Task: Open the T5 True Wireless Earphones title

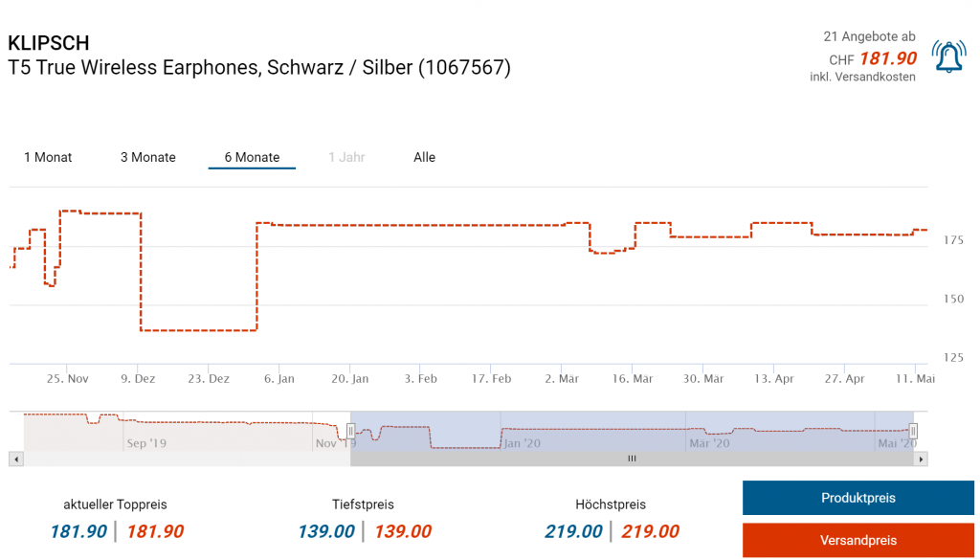Action: coord(258,68)
